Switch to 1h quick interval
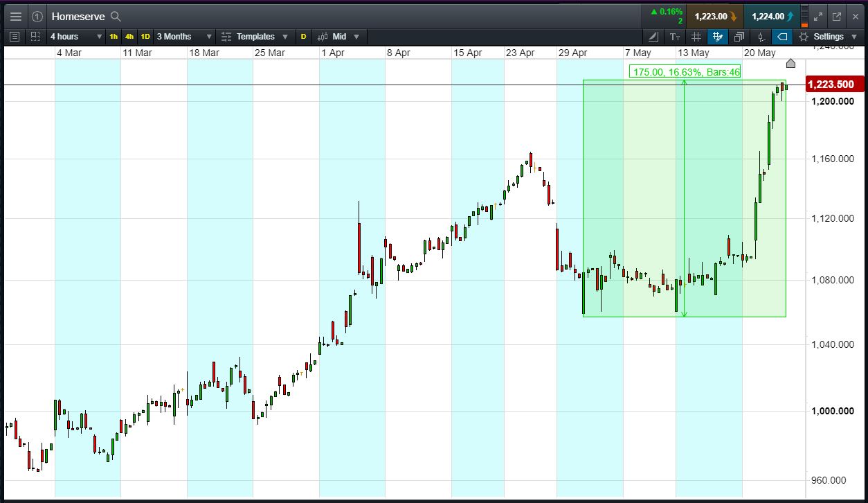 [114, 37]
